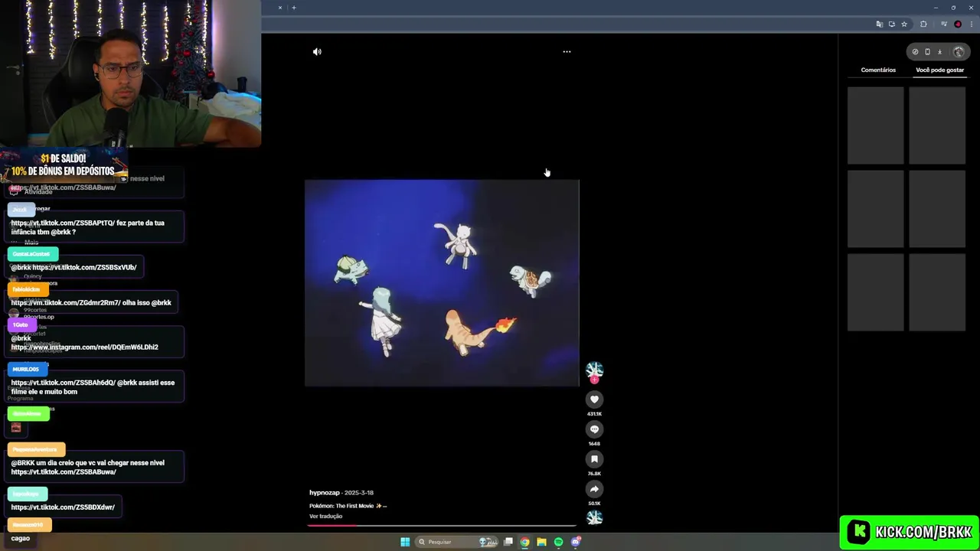
Task: Click the Google Translate icon in address bar
Action: click(879, 24)
